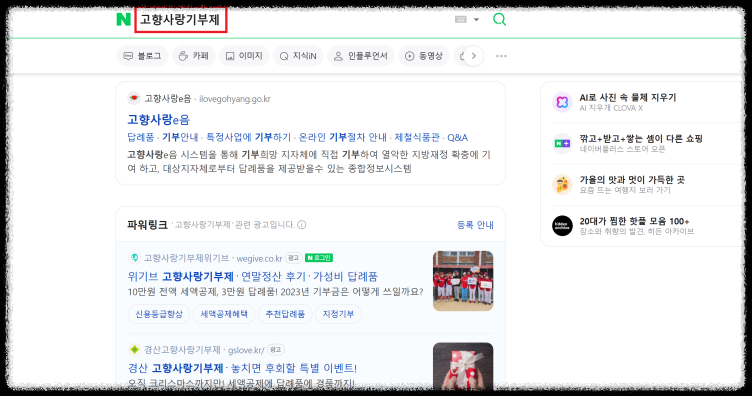Open the gift box ad thumbnail

point(463,366)
